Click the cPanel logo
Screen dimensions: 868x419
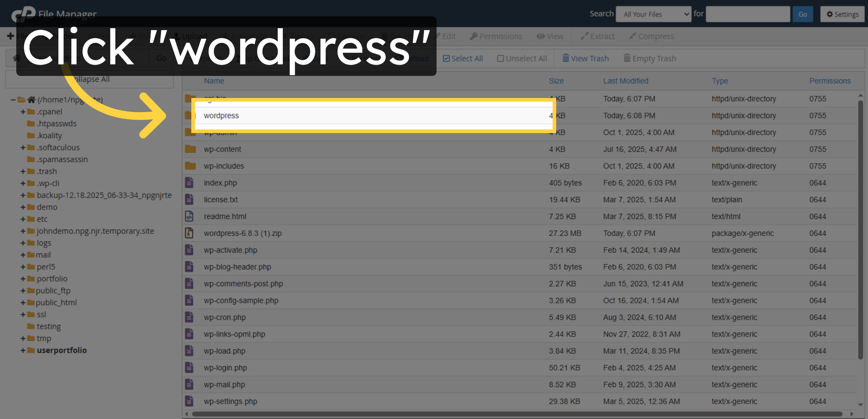coord(22,14)
